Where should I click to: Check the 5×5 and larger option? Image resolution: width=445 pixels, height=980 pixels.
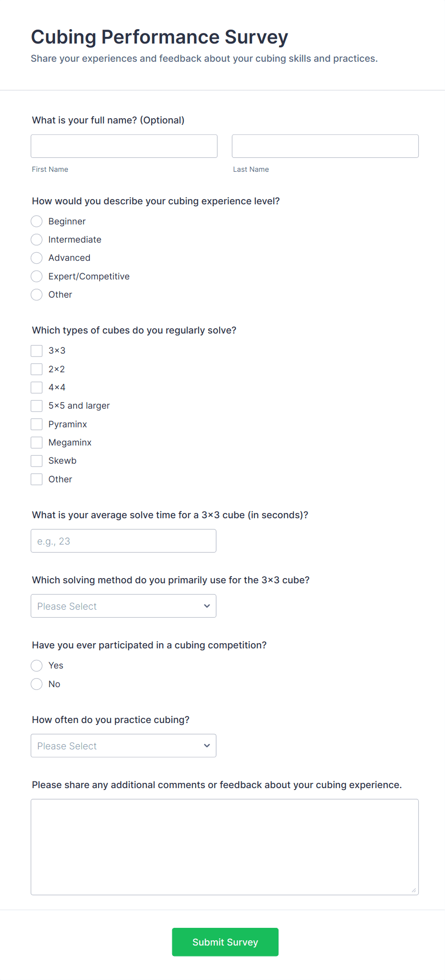37,406
